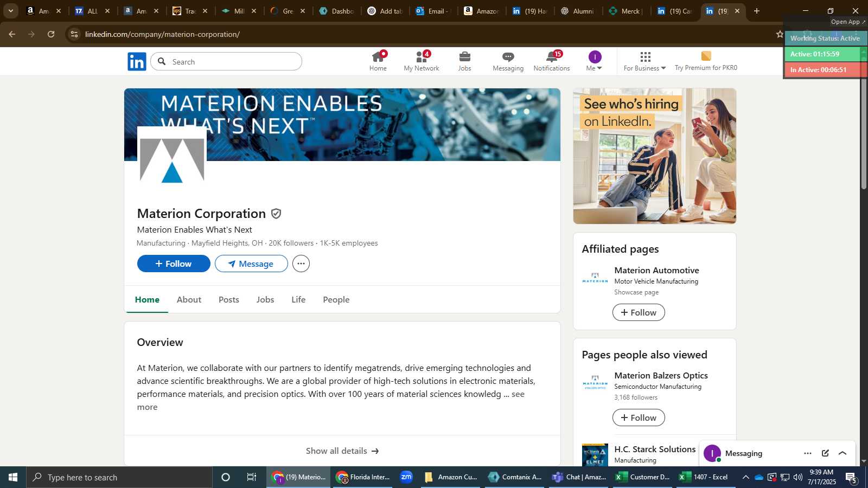Open the more options ellipsis button
The height and width of the screenshot is (488, 868).
[301, 264]
